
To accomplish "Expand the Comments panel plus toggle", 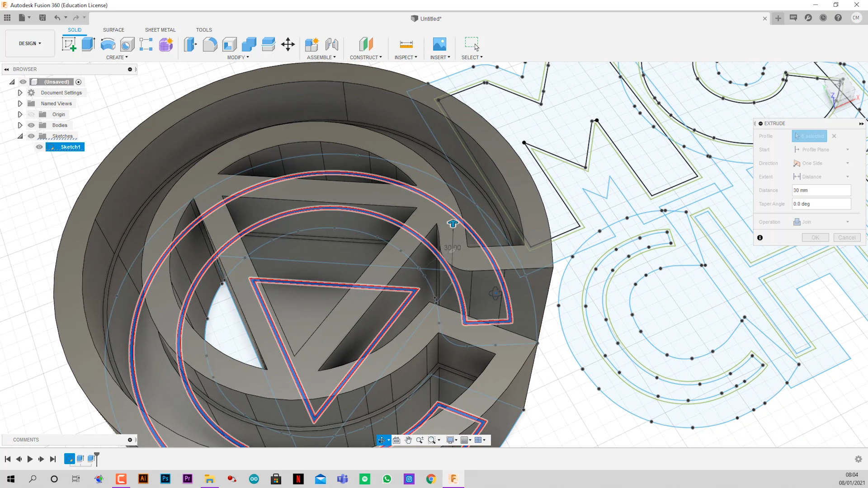I will [x=130, y=440].
